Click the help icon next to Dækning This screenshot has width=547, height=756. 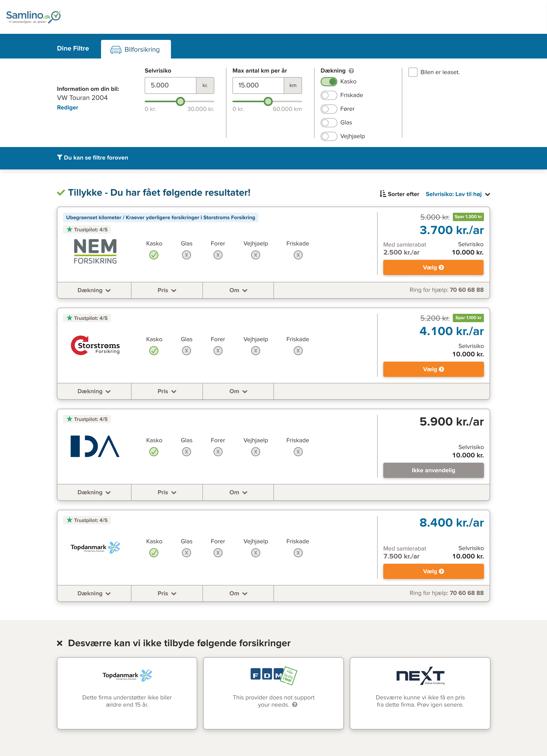(351, 71)
